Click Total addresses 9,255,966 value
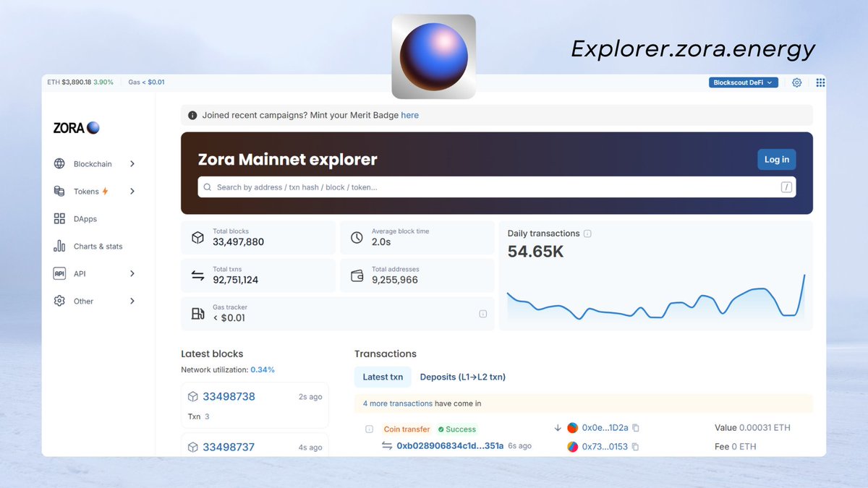The width and height of the screenshot is (868, 488). (x=395, y=280)
